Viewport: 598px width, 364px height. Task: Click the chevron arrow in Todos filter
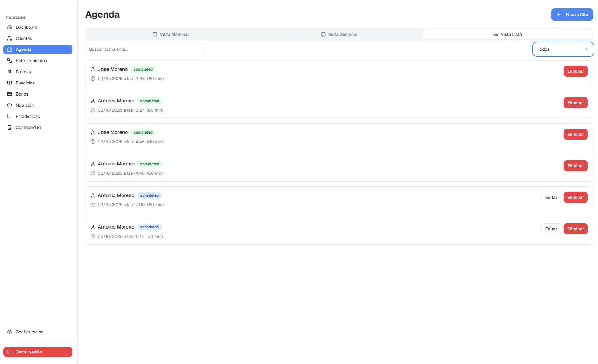tap(586, 49)
